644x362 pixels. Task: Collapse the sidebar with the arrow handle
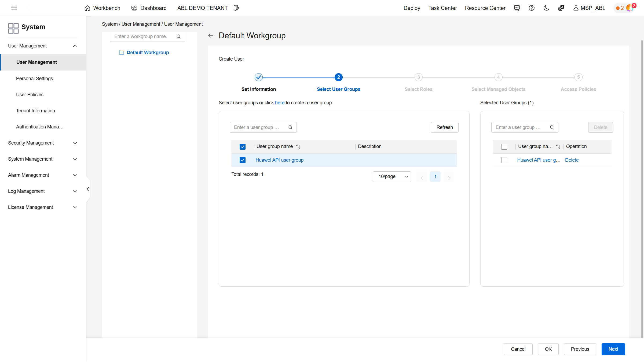click(88, 189)
